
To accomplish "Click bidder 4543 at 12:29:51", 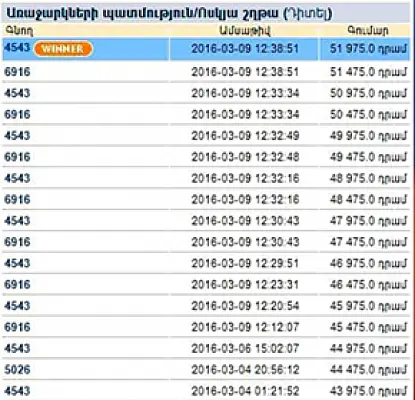I will coord(17,263).
